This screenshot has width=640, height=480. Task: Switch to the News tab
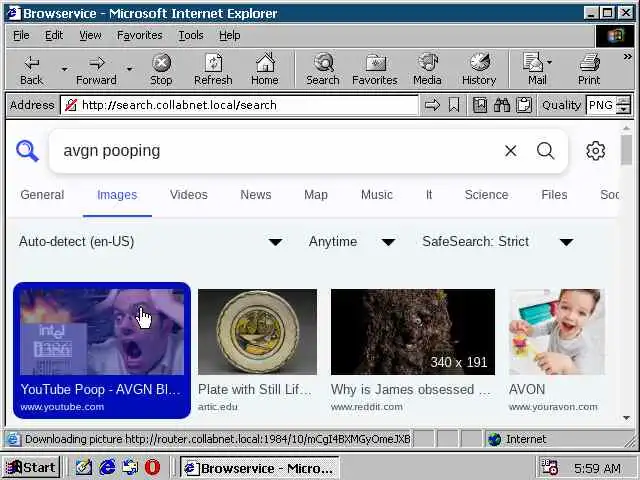point(256,195)
